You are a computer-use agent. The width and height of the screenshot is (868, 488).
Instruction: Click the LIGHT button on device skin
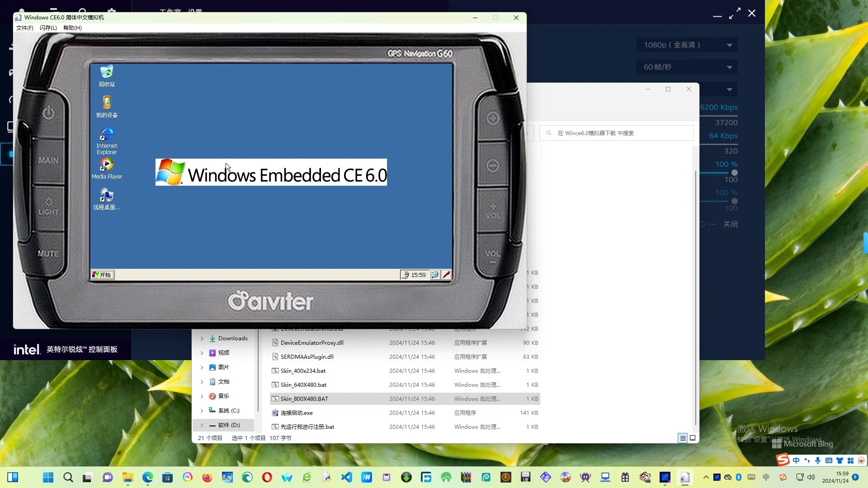click(x=48, y=208)
